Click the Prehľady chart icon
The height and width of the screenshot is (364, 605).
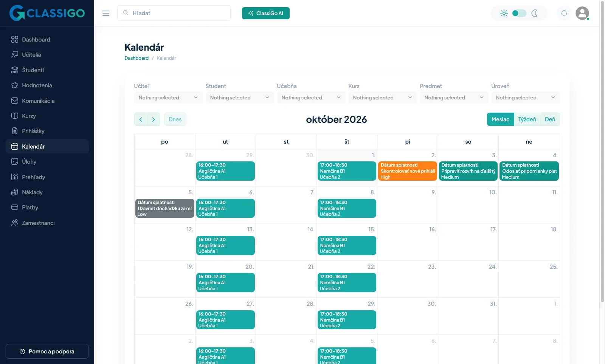pyautogui.click(x=15, y=177)
